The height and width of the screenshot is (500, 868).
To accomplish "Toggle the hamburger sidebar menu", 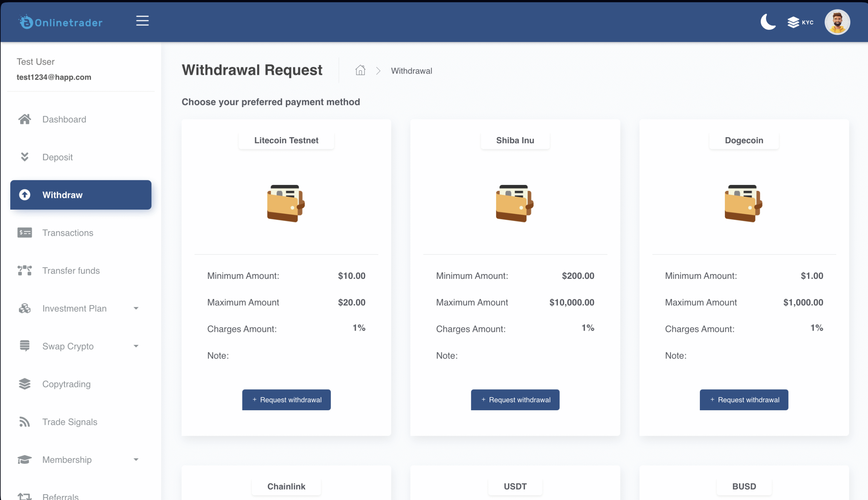I will point(142,21).
